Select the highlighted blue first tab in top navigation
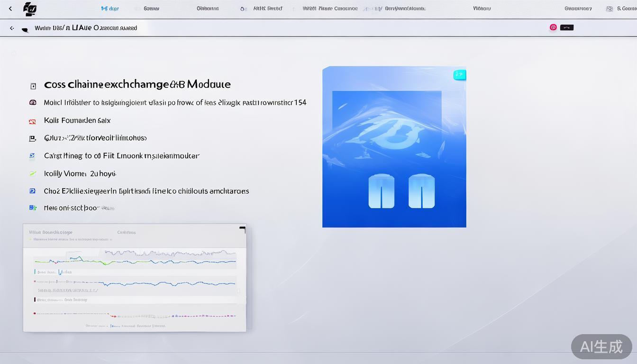Screen dimensions: 637x364 click(110, 9)
